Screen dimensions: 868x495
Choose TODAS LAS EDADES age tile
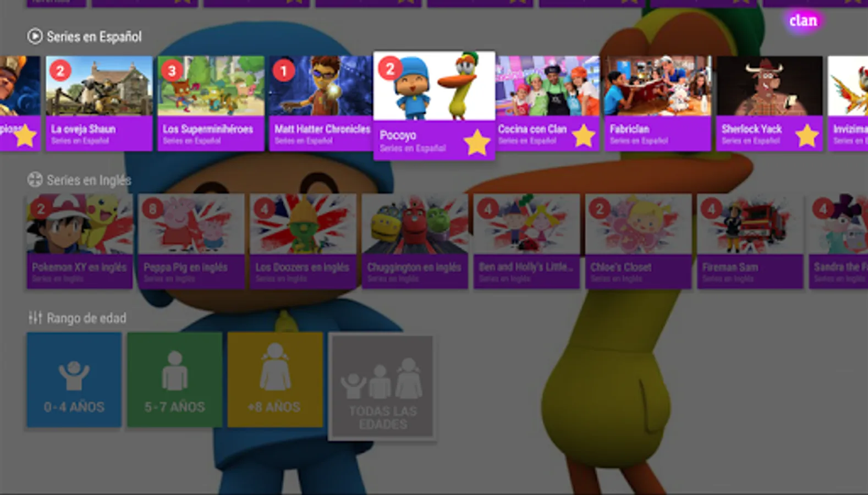tap(383, 387)
